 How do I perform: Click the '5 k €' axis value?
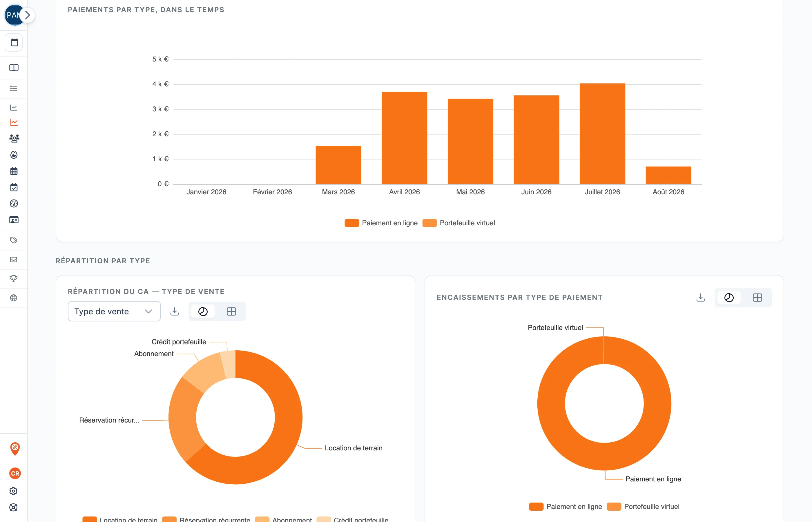point(160,59)
